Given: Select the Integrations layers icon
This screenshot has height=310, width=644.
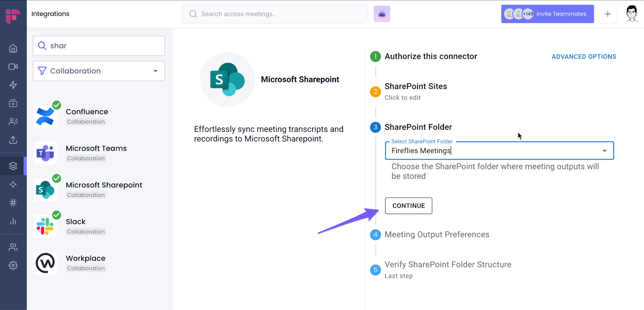Looking at the screenshot, I should (13, 166).
